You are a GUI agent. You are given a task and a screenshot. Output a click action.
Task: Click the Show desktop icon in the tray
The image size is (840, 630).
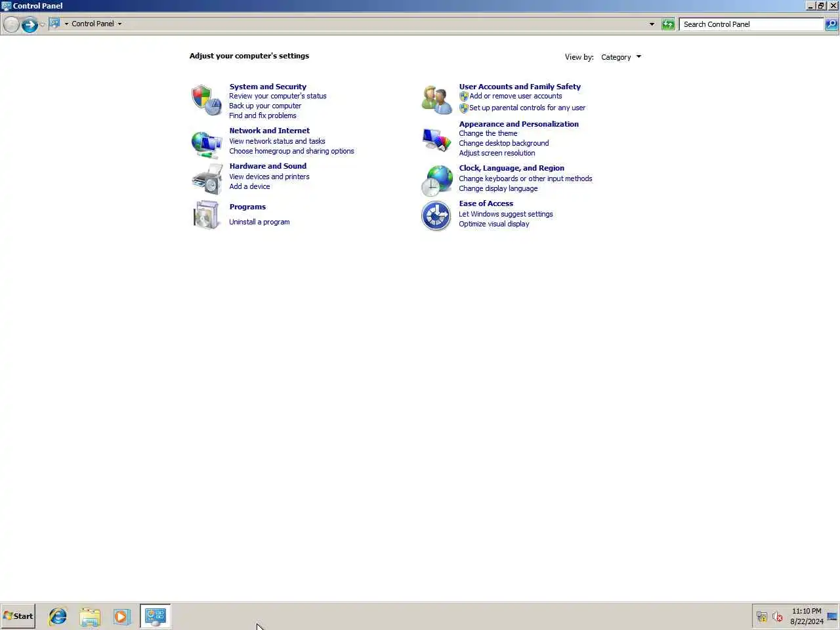click(x=832, y=616)
